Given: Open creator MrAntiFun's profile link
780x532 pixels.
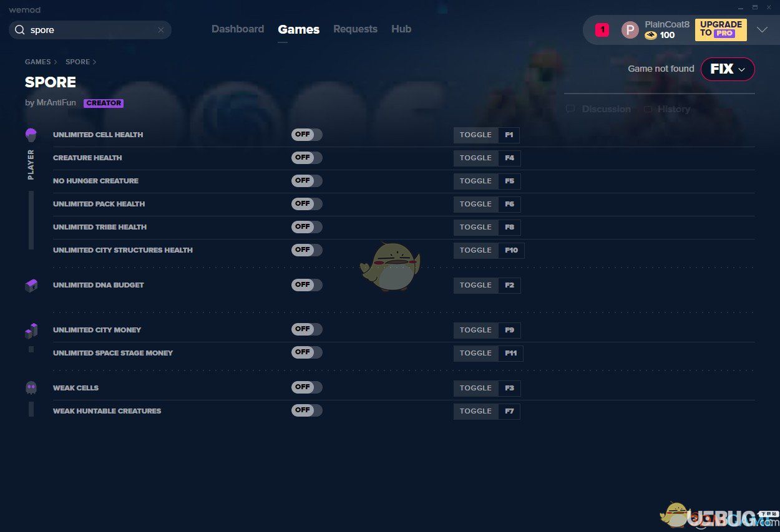Looking at the screenshot, I should tap(56, 103).
